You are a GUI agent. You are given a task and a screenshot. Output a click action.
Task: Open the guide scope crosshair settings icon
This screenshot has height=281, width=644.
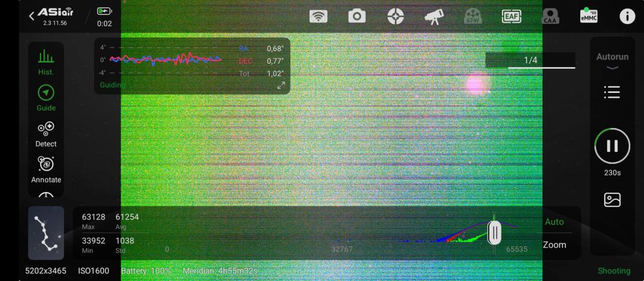(396, 16)
